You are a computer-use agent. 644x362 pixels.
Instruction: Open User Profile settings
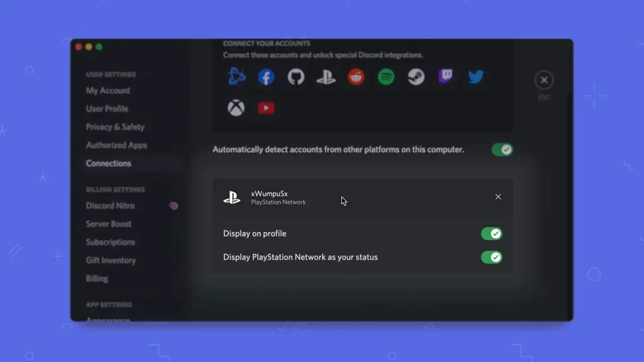click(107, 108)
